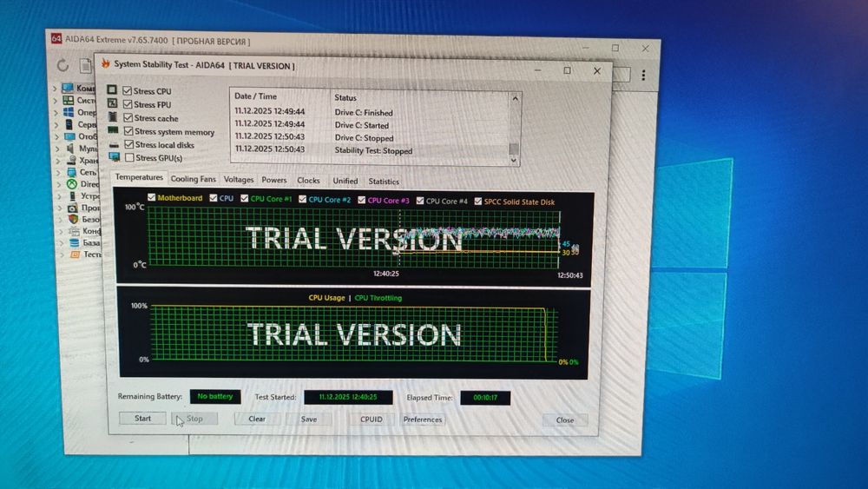The image size is (868, 489).
Task: Click the Report page icon in the AIDA64 toolbar
Action: 85,65
